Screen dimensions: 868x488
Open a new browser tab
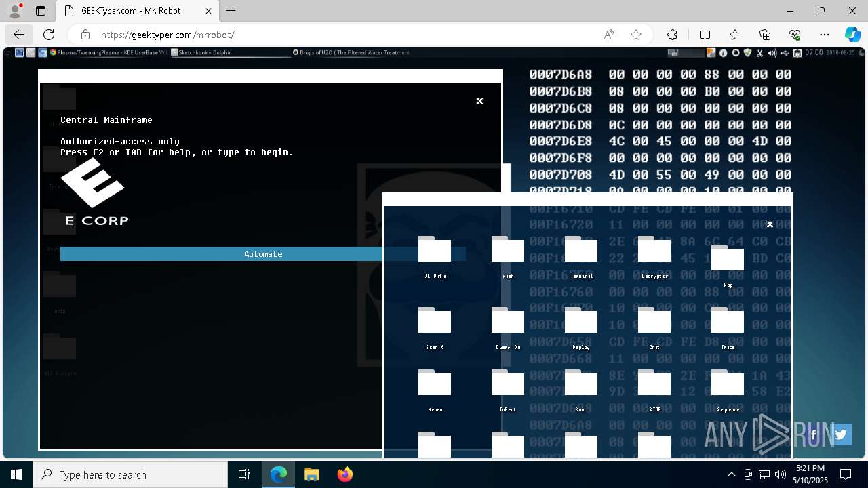click(x=231, y=11)
